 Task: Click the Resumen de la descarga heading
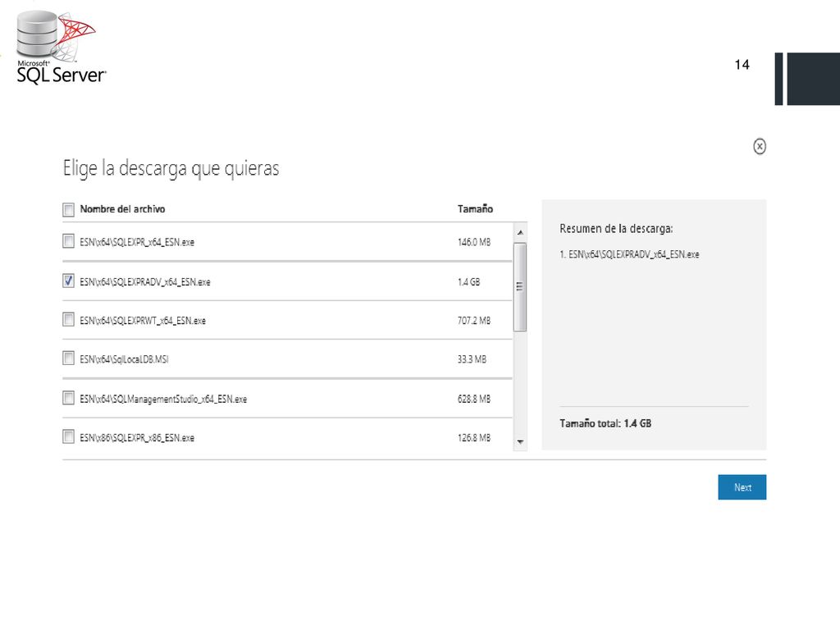pos(616,229)
